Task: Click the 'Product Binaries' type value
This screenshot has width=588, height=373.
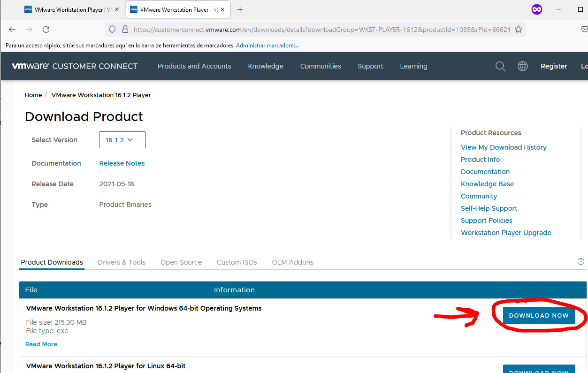Action: pyautogui.click(x=125, y=205)
